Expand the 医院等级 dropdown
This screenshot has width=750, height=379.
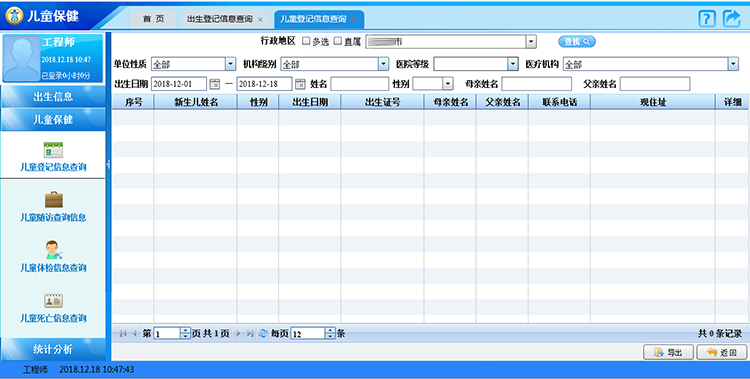coord(513,64)
